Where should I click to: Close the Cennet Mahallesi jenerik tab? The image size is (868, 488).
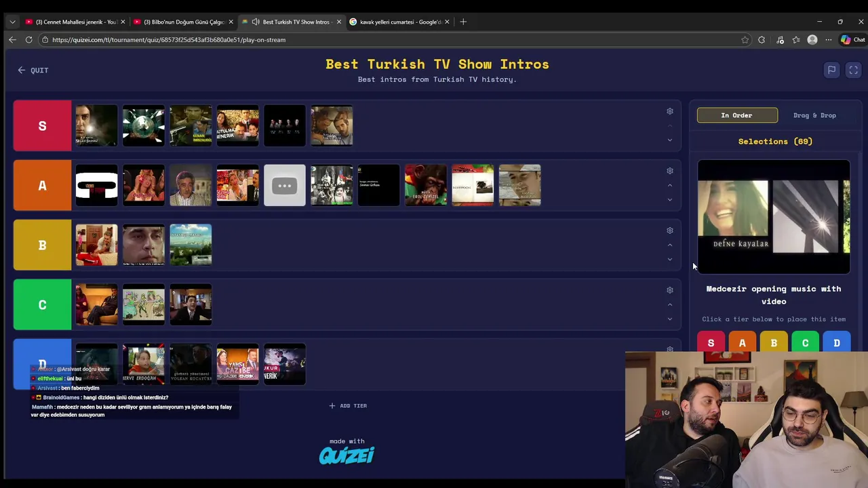[x=123, y=22]
